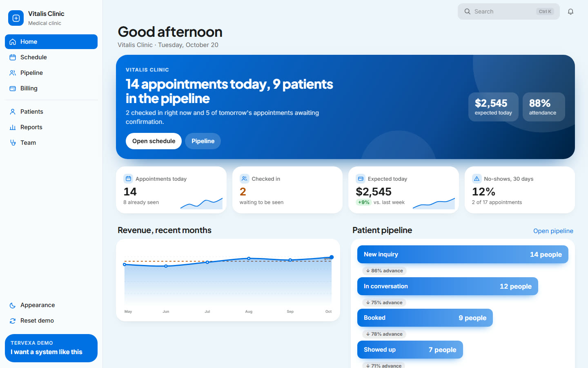Click the Billing card icon in sidebar

tap(13, 88)
